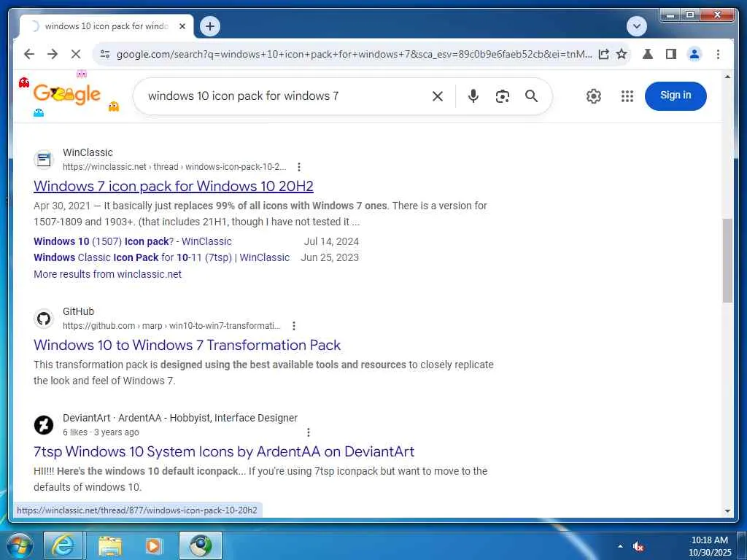
Task: Open 'More results from winclassic.net'
Action: (x=107, y=274)
